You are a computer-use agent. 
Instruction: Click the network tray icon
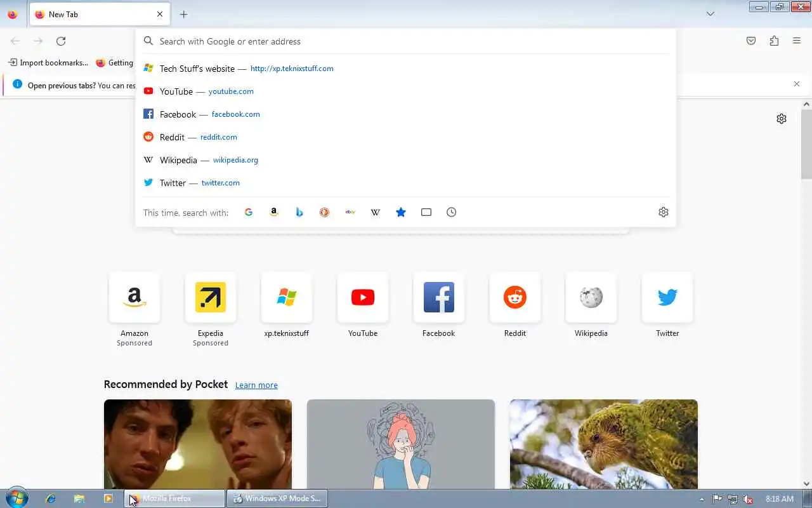733,499
